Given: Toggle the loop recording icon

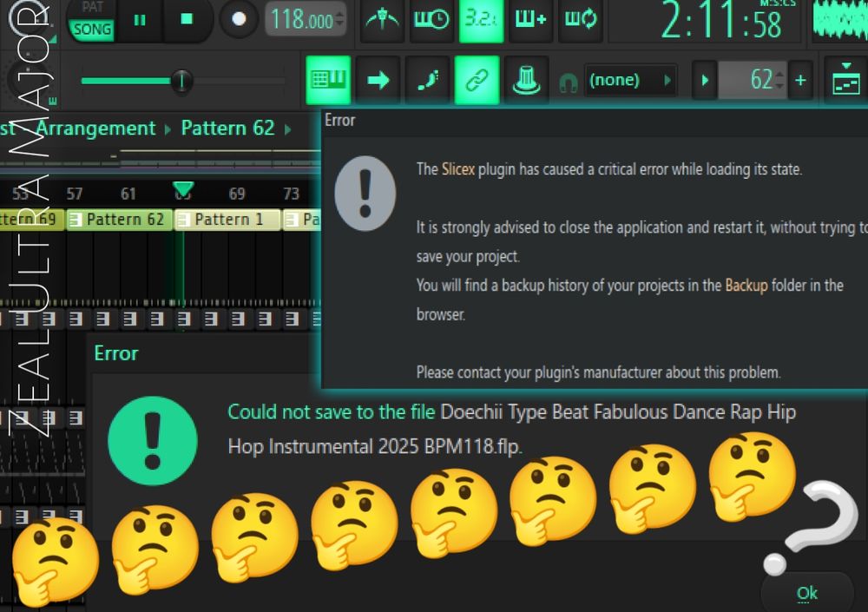Looking at the screenshot, I should click(580, 20).
